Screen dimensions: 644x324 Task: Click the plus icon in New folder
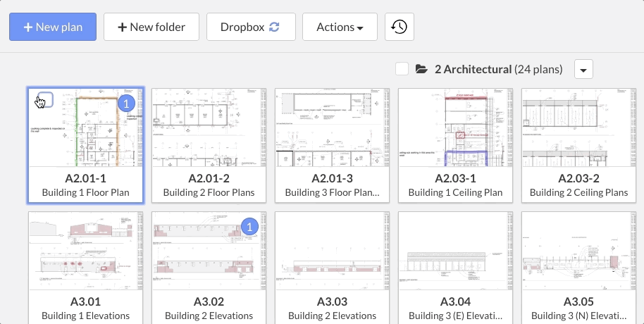point(122,27)
